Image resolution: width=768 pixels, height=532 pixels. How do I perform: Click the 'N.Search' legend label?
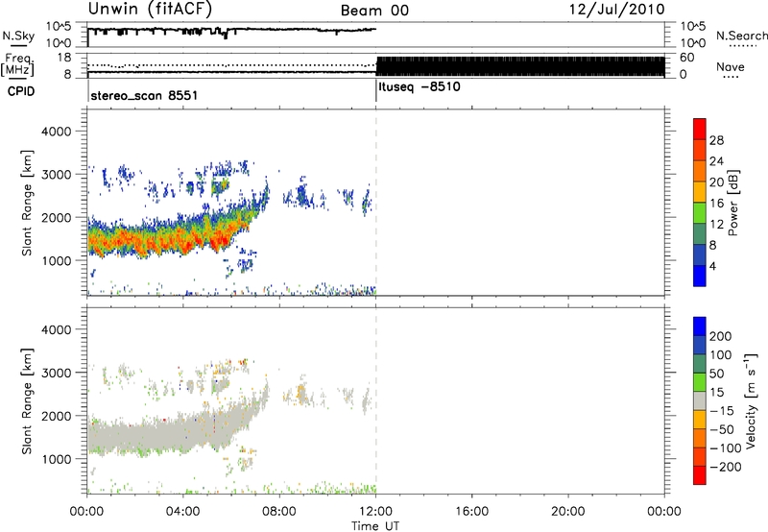click(x=741, y=36)
